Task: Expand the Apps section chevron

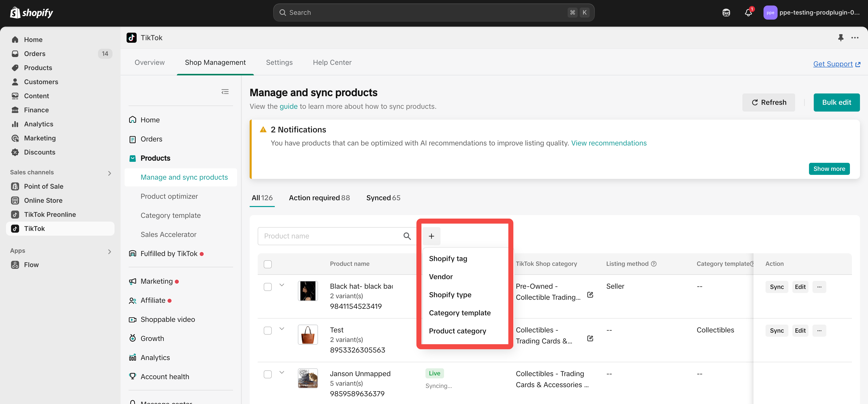Action: 109,252
